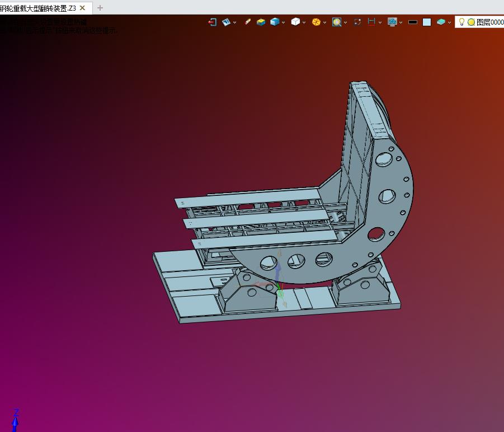
Task: Open the dropdown arrow beside white cube
Action: (304, 22)
